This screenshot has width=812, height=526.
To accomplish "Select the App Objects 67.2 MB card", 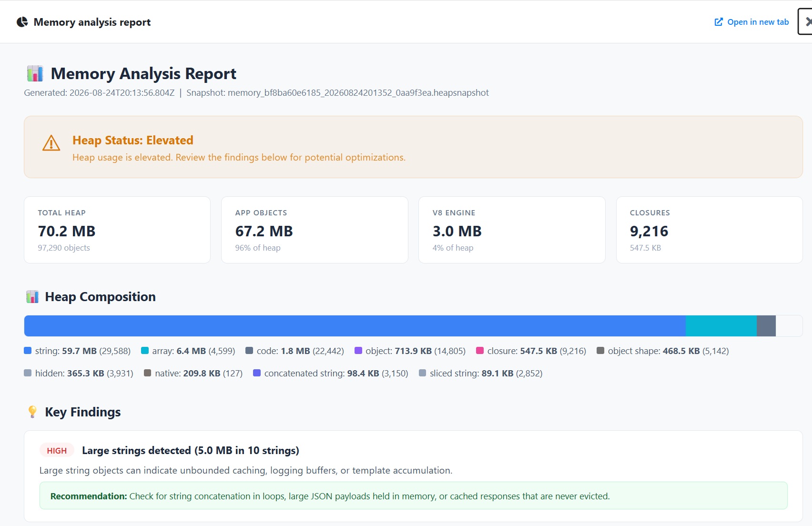I will 315,230.
